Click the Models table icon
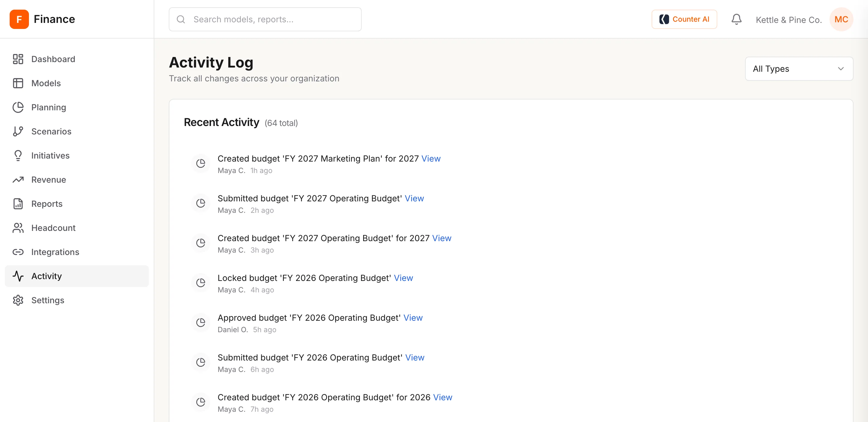Image resolution: width=868 pixels, height=422 pixels. (18, 83)
